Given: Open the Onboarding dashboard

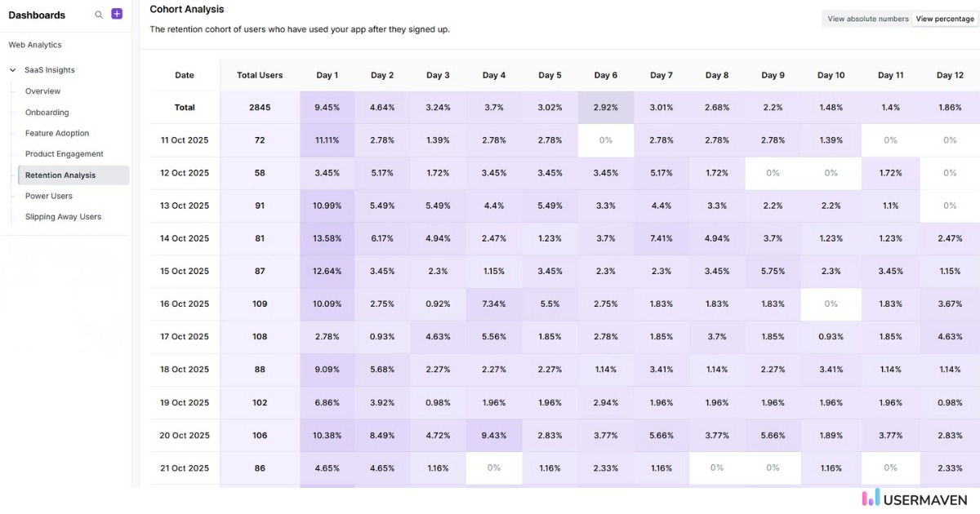Looking at the screenshot, I should pyautogui.click(x=45, y=112).
